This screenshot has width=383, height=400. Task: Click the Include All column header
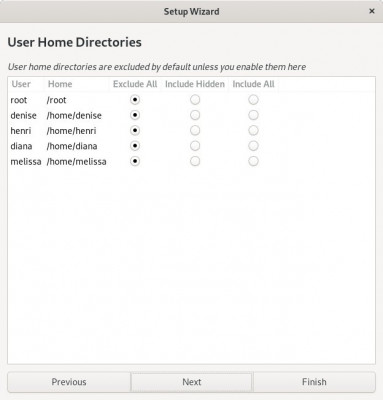point(253,84)
